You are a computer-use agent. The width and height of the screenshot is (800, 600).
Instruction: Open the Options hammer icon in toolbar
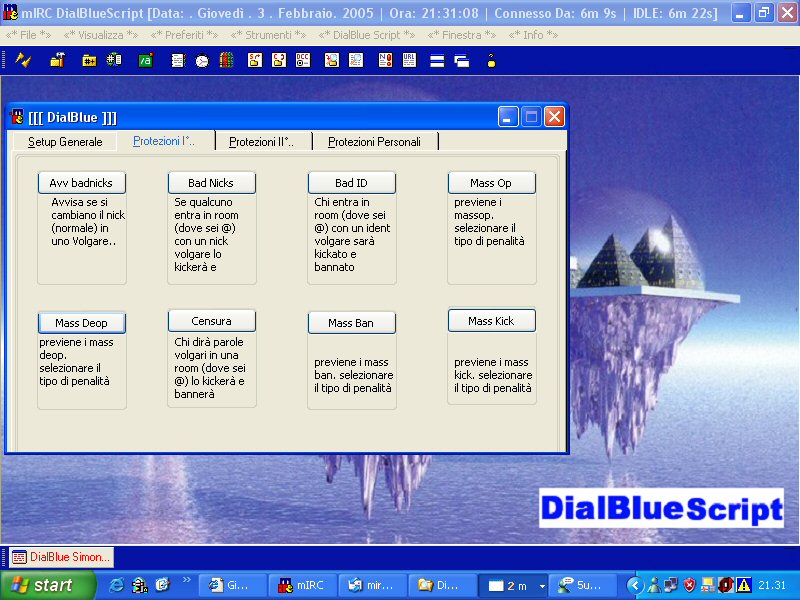[57, 60]
